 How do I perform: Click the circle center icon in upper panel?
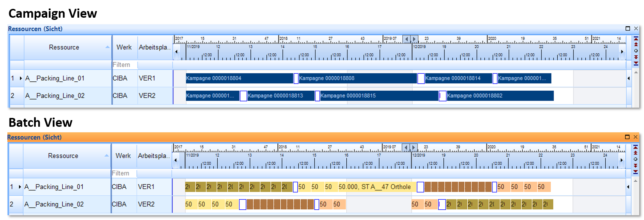636,51
